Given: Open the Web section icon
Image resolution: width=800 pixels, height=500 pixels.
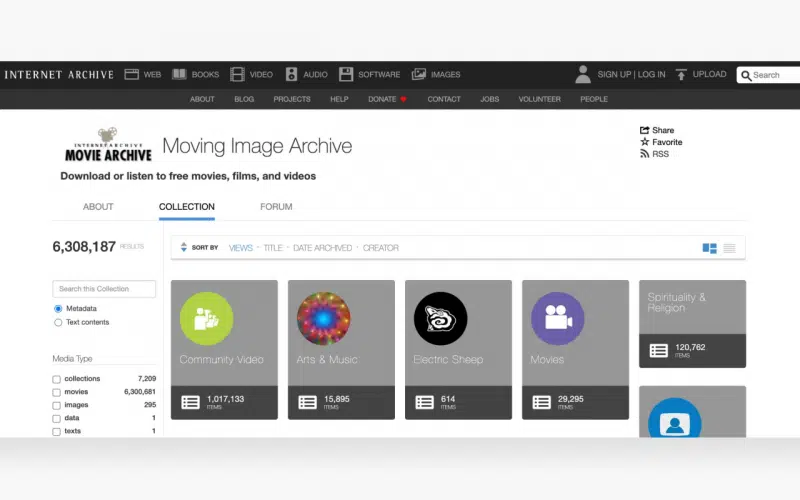Looking at the screenshot, I should [131, 75].
